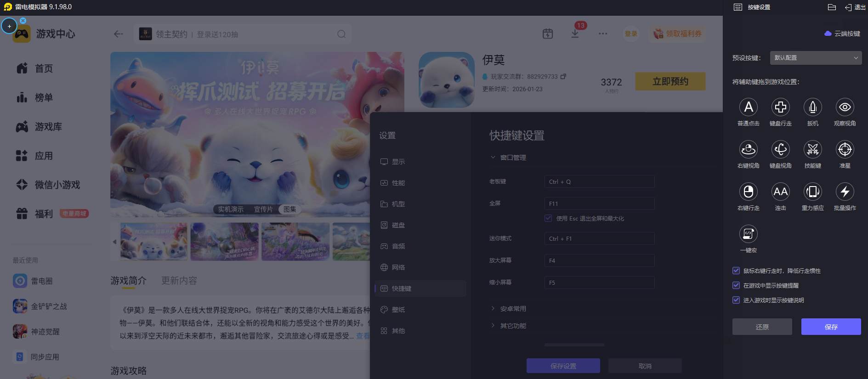This screenshot has width=868, height=379.
Task: Select the 普通点击 tap key icon
Action: 748,107
